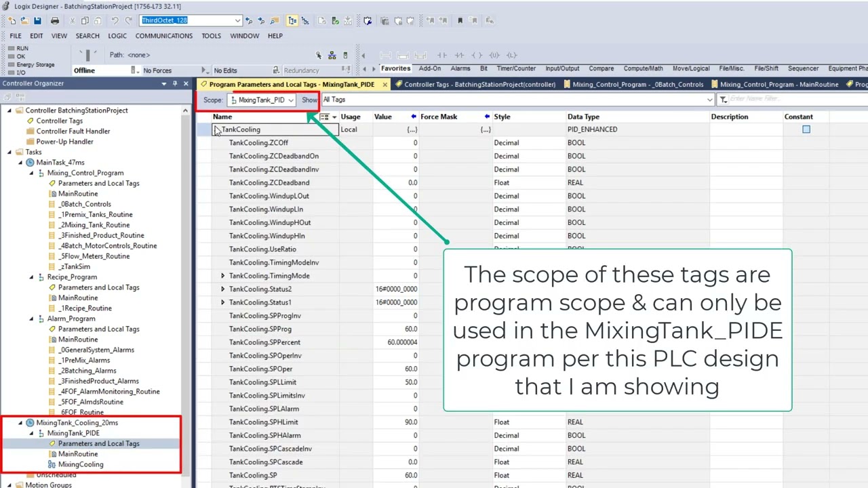Click the instruction tabs scroll-left arrow
Viewport: 868px width, 488px height.
coord(365,68)
